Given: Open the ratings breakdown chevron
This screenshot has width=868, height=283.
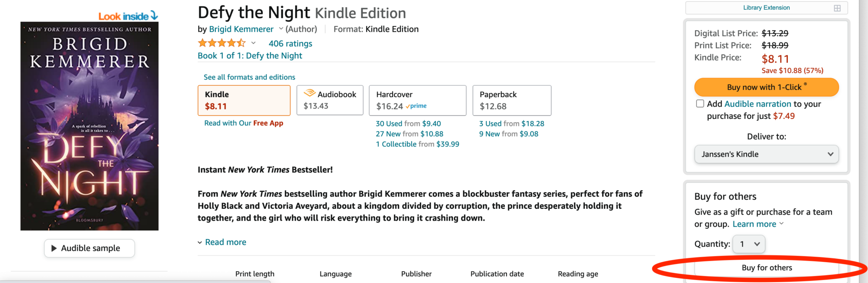Looking at the screenshot, I should pos(253,43).
